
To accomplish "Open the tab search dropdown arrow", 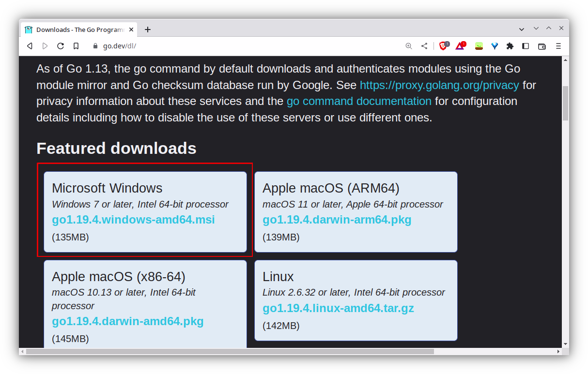I will point(521,29).
